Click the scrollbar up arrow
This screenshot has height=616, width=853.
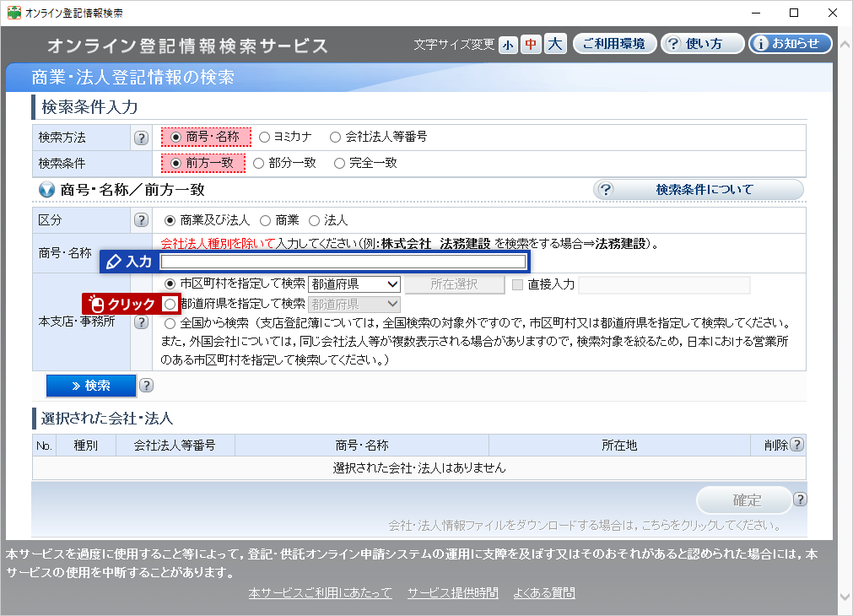[845, 45]
